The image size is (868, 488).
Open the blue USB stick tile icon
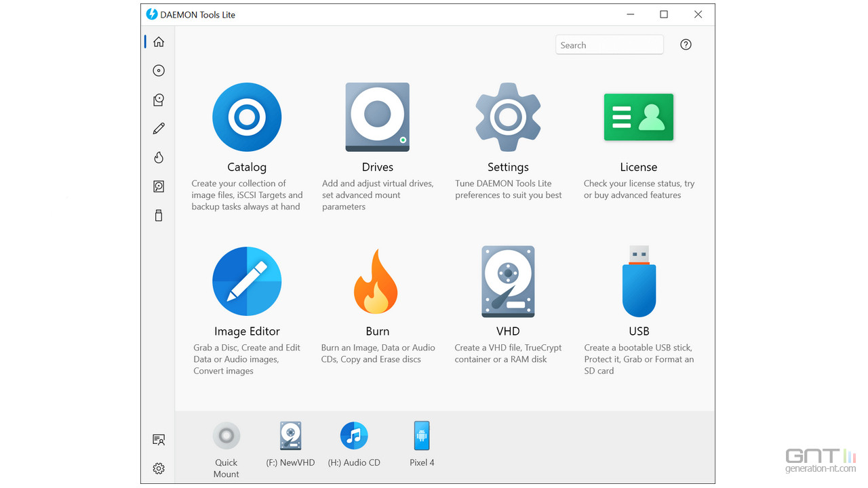[639, 281]
